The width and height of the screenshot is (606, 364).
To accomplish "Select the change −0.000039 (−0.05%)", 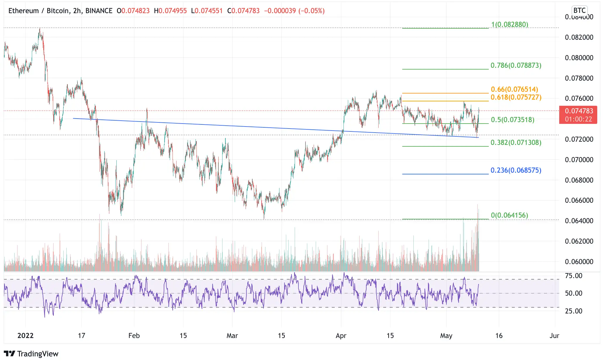I will (x=294, y=11).
